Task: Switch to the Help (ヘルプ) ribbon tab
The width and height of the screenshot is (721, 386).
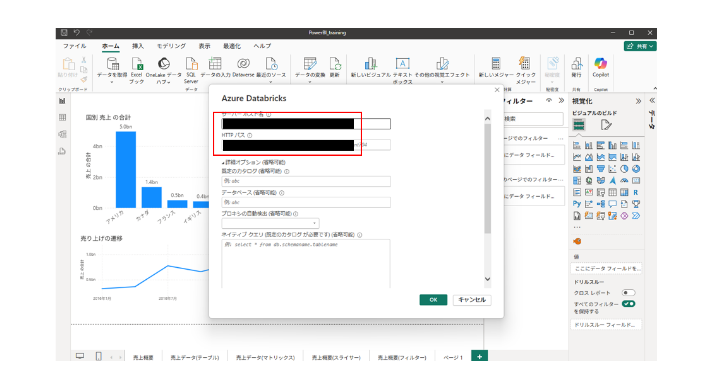Action: point(262,46)
